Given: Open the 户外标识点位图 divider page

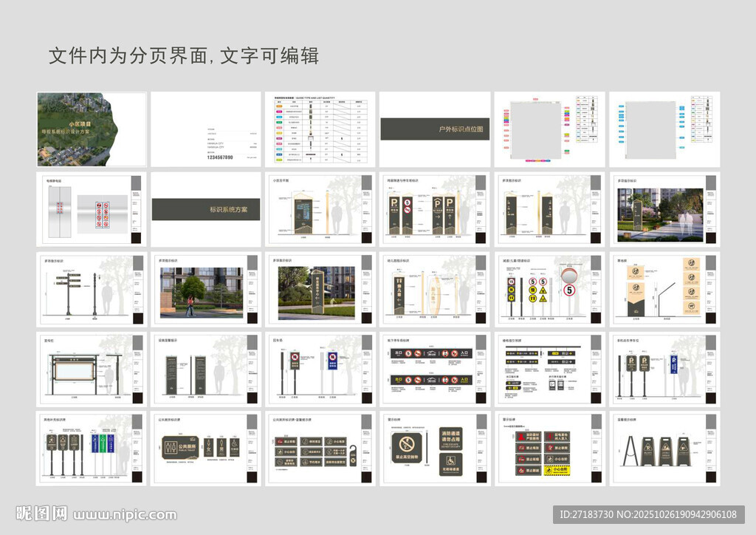Looking at the screenshot, I should pyautogui.click(x=435, y=129).
